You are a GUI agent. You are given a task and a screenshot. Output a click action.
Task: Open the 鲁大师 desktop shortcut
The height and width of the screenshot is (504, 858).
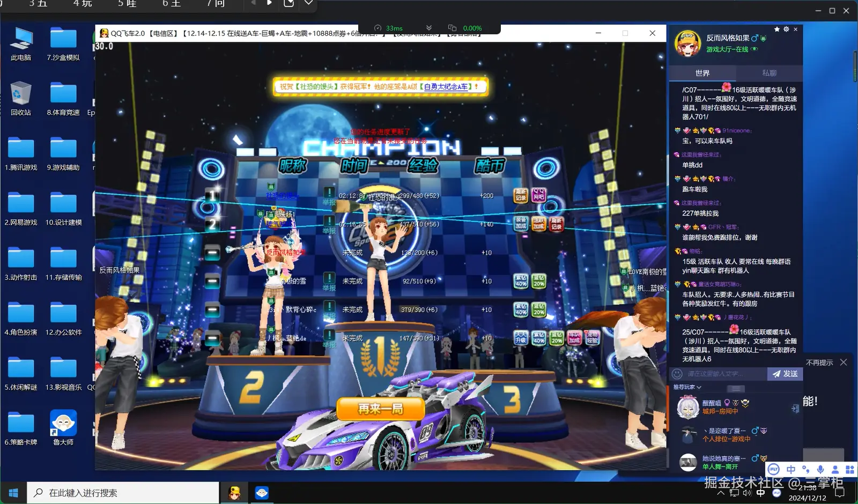63,428
